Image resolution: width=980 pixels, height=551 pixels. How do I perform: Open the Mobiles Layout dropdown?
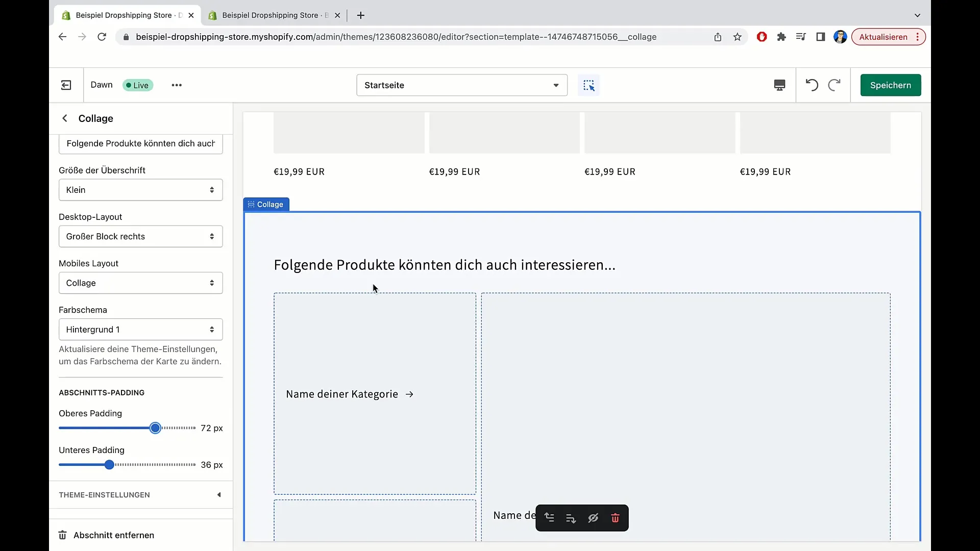click(x=141, y=283)
